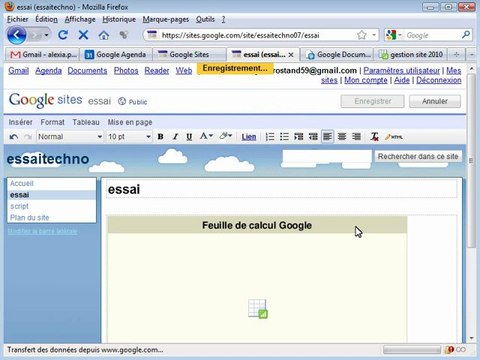480x360 pixels.
Task: Switch to the Google Docum... tab
Action: (336, 54)
